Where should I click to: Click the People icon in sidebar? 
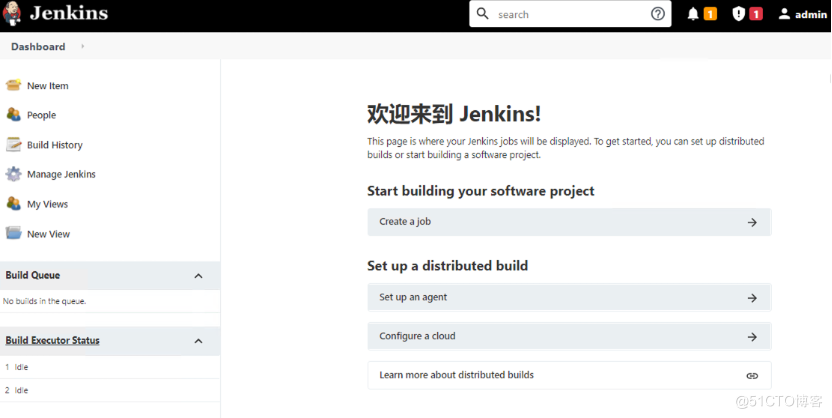point(13,115)
